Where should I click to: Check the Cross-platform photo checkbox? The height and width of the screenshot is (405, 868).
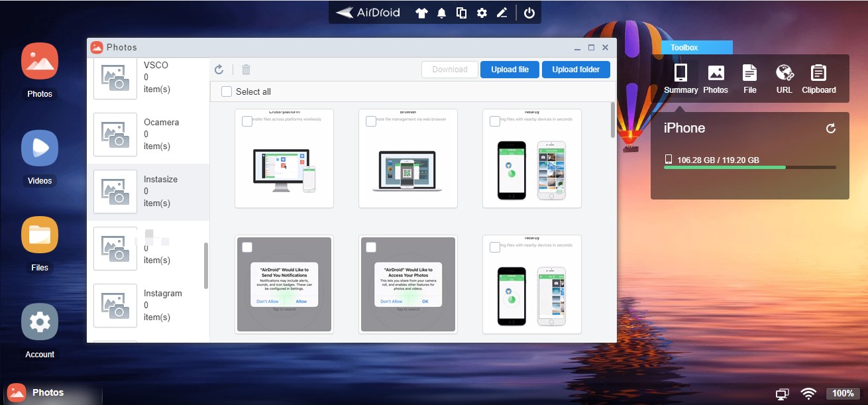(247, 121)
